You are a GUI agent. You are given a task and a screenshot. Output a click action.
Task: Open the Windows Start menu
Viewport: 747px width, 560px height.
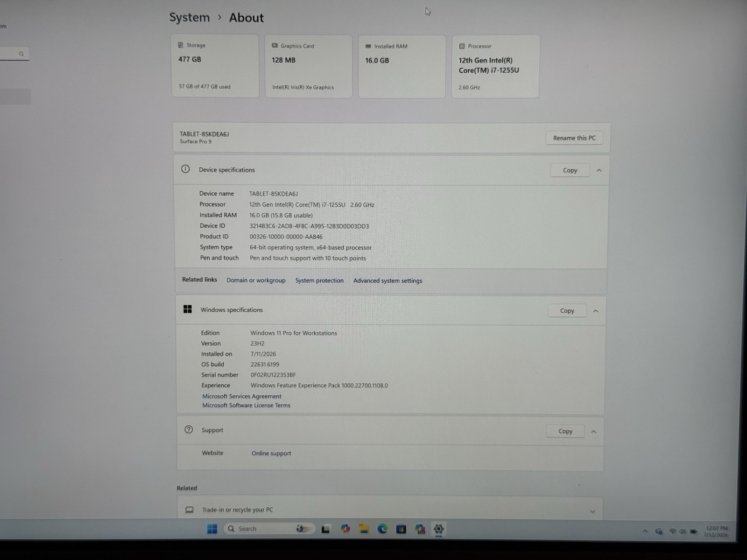click(x=212, y=528)
